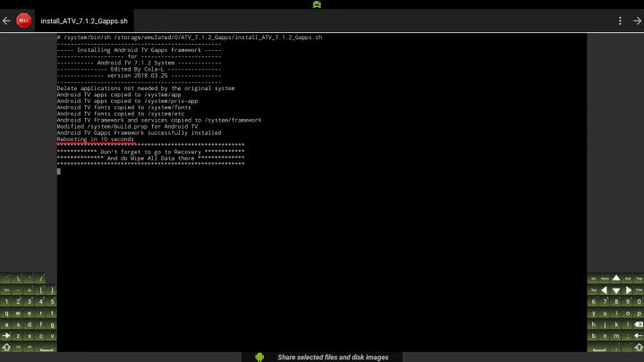Tap the left arrow key on right keypad
Image resolution: width=644 pixels, height=362 pixels.
[x=604, y=290]
